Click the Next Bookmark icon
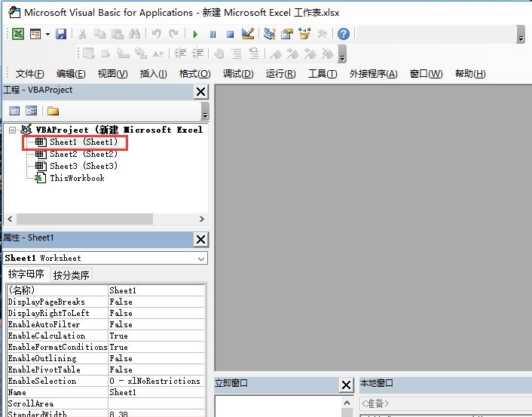 [292, 54]
